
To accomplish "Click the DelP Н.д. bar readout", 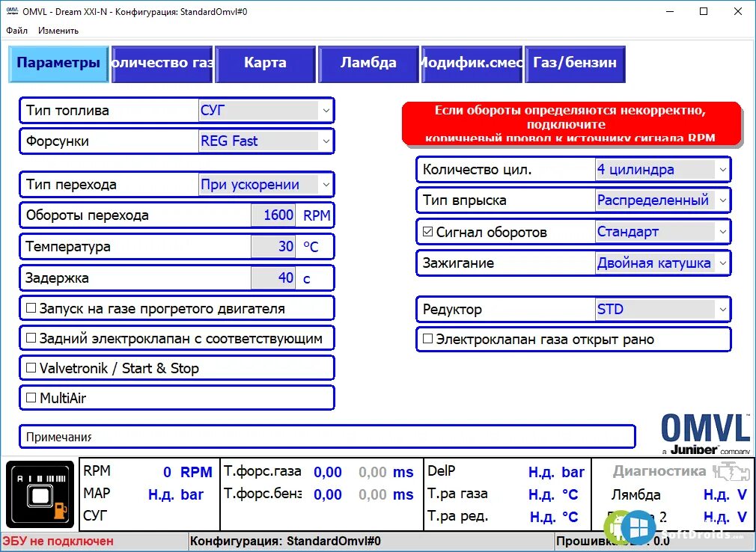I will [x=556, y=472].
